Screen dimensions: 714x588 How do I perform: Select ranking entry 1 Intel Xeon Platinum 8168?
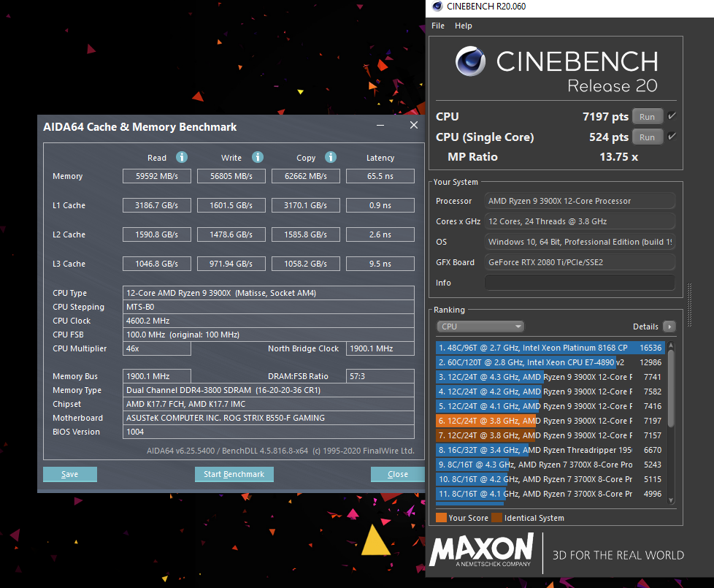point(550,348)
